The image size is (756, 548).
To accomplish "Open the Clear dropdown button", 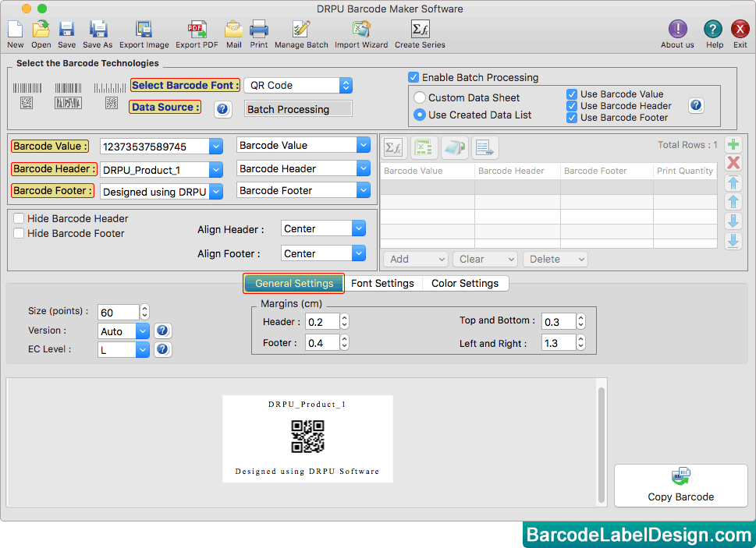I will (x=485, y=259).
